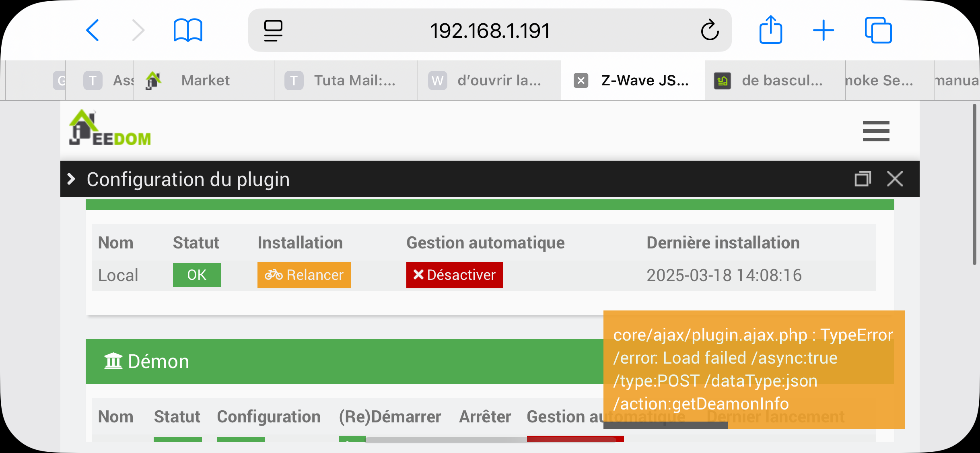Open the Jeedom hamburger menu
The width and height of the screenshot is (980, 453).
coord(876,131)
